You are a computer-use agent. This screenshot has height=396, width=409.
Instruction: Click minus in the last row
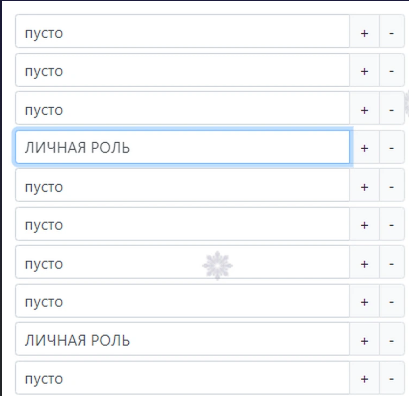tap(392, 378)
